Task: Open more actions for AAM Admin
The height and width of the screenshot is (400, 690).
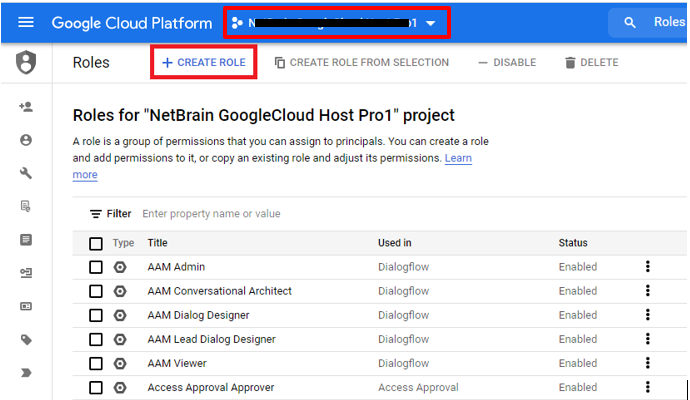Action: tap(647, 266)
